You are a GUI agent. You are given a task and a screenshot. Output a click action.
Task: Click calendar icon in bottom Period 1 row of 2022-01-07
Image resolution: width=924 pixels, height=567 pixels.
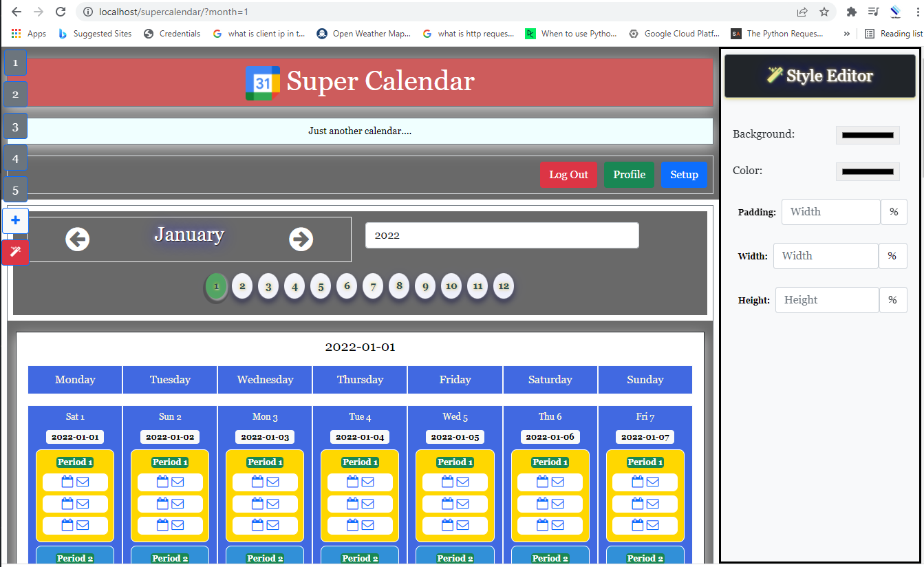coord(637,525)
